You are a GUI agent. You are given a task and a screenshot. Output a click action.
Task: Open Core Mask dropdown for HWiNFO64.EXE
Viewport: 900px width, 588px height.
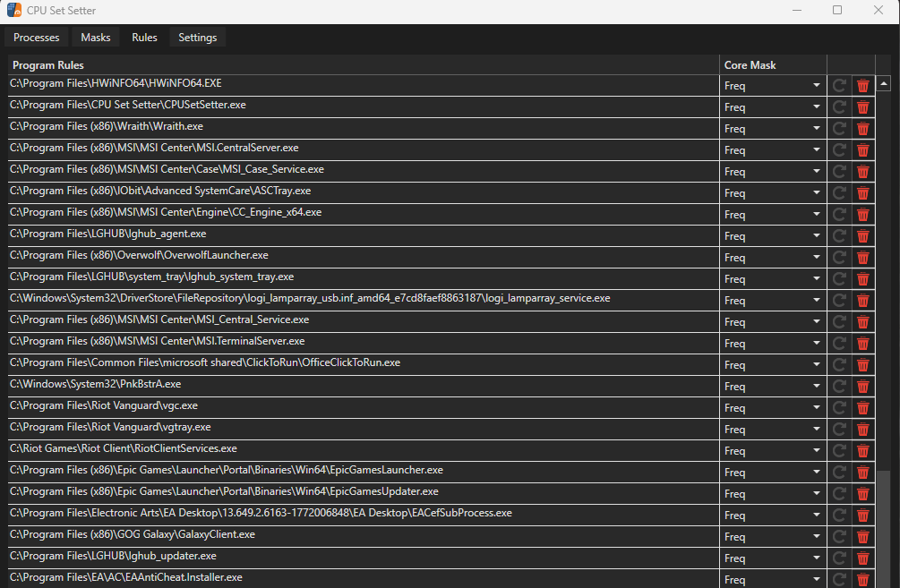pos(773,86)
